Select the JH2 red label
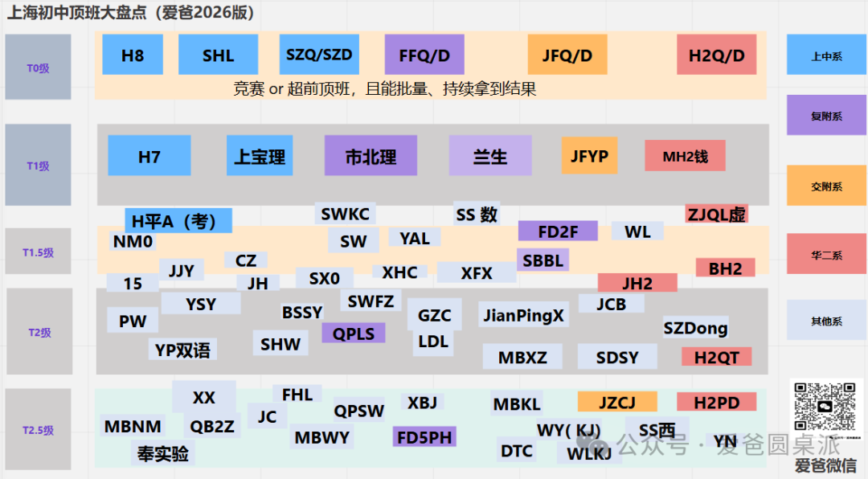The image size is (868, 479). [x=637, y=283]
